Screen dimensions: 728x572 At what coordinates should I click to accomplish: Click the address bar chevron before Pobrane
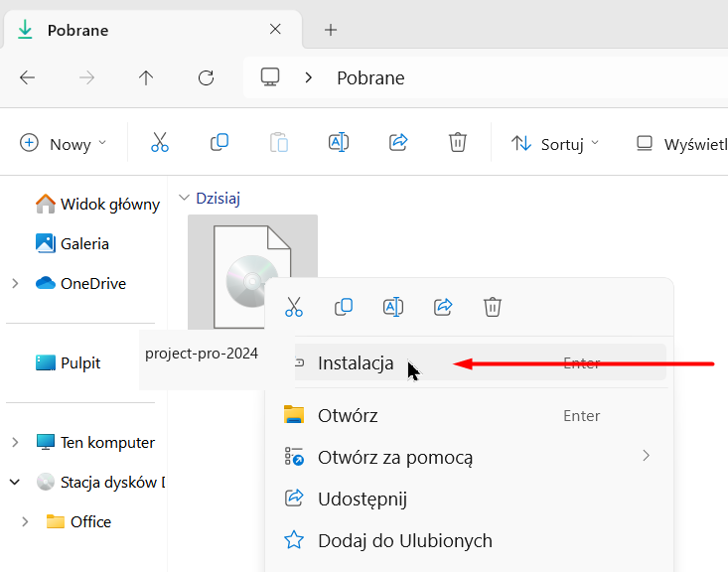click(308, 77)
